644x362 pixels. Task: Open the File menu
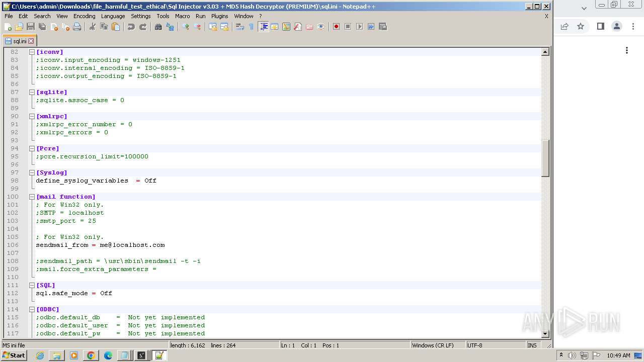point(9,16)
